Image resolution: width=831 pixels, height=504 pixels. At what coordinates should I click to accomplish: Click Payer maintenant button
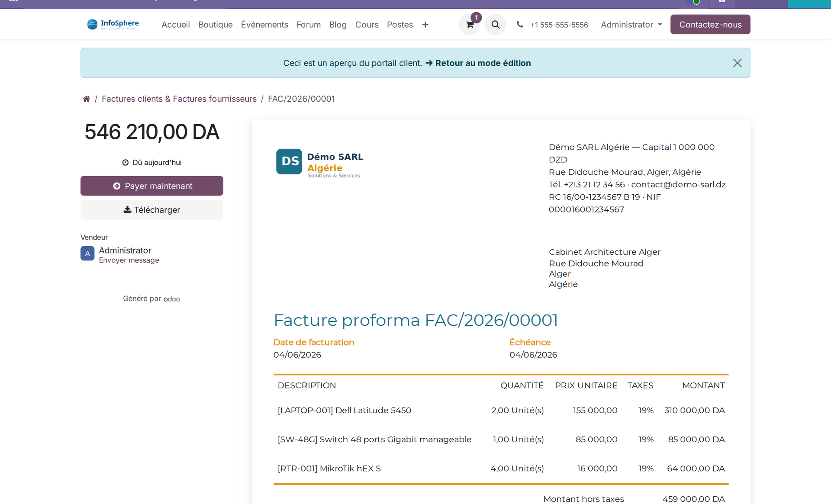pos(152,186)
